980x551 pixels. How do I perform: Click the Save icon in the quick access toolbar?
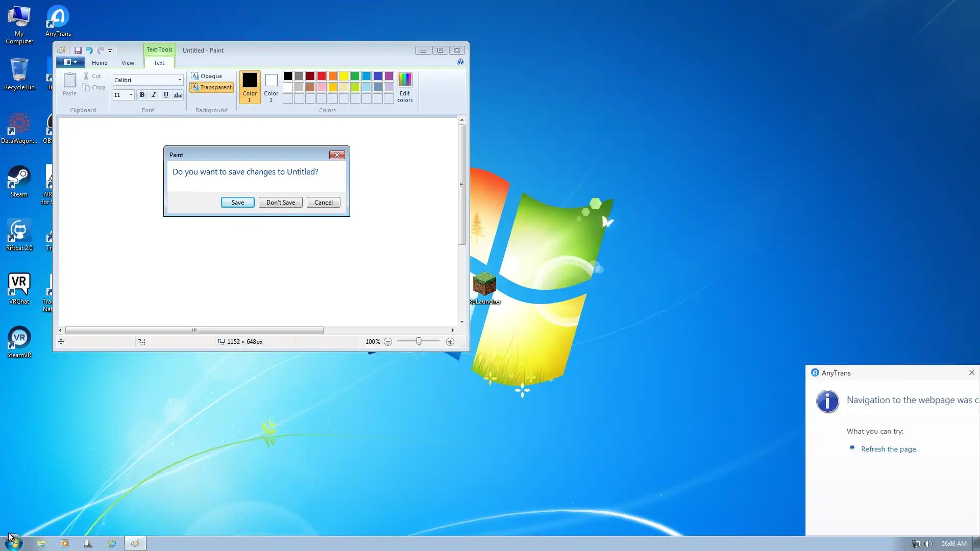[x=78, y=51]
